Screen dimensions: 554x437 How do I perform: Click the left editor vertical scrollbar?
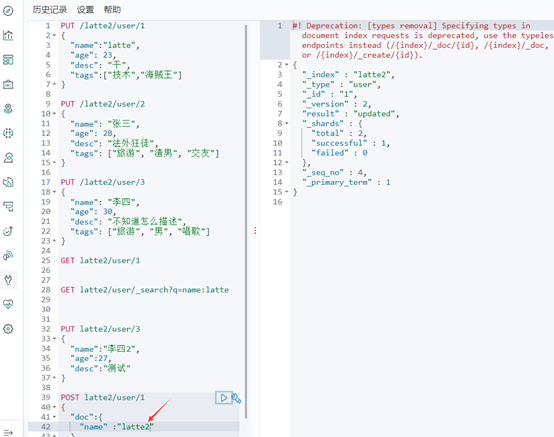(246, 221)
